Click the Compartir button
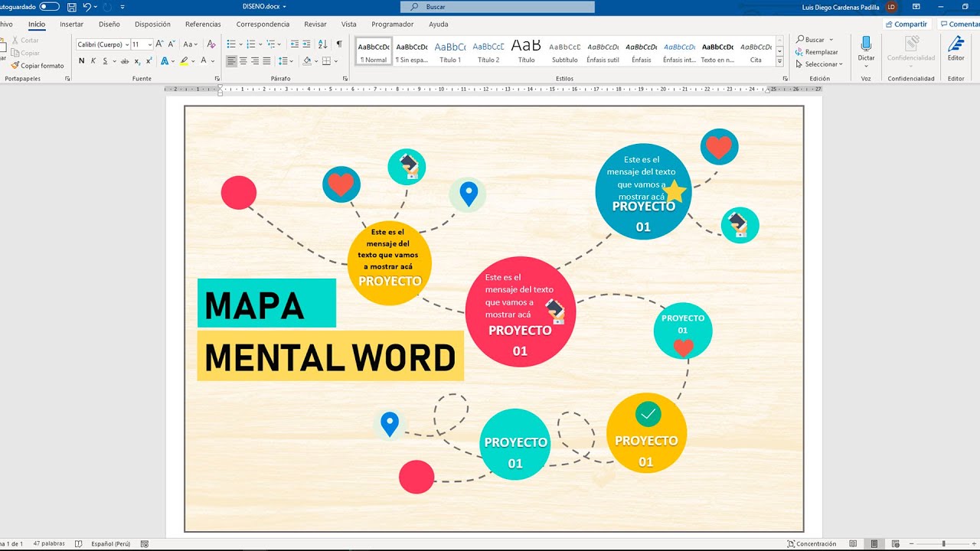Screen dimensions: 980x551 906,24
